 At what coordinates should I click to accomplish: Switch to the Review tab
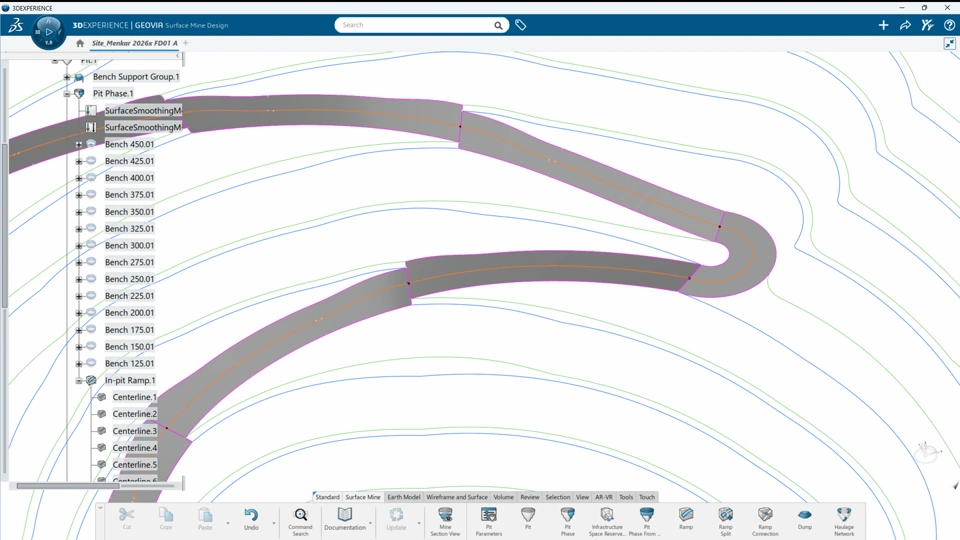coord(530,497)
